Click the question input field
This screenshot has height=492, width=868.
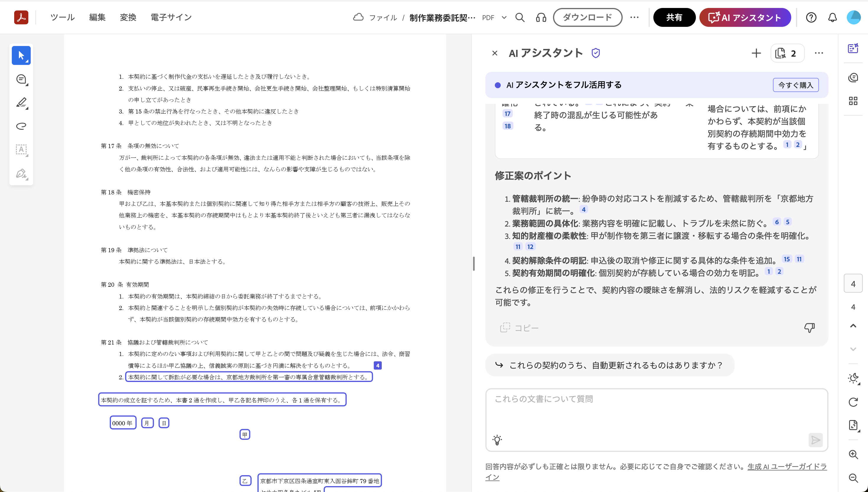656,412
